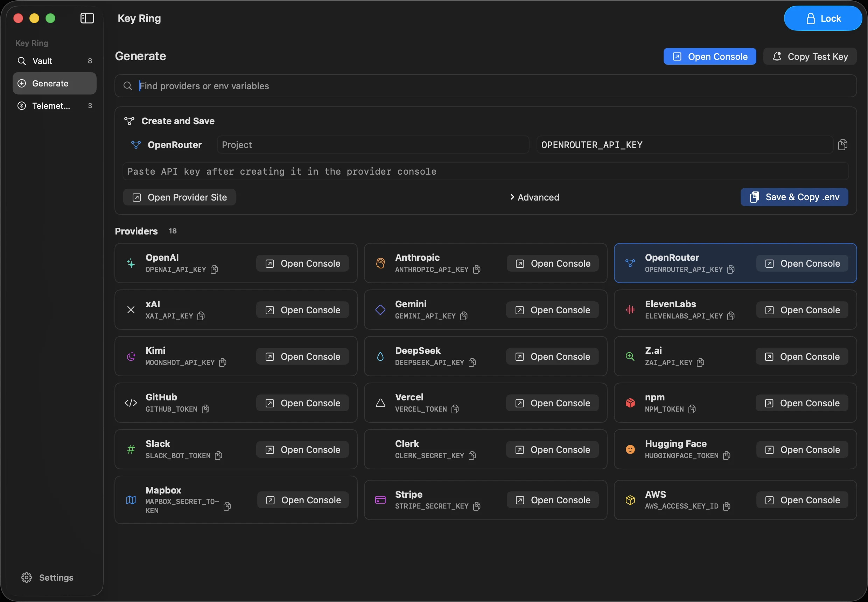Viewport: 868px width, 602px height.
Task: Click the Anthropic provider logo icon
Action: tap(380, 263)
